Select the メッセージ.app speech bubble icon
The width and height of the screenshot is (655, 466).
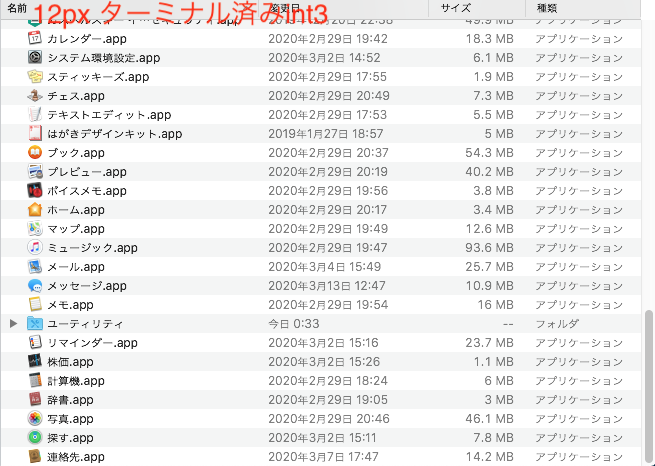point(35,286)
